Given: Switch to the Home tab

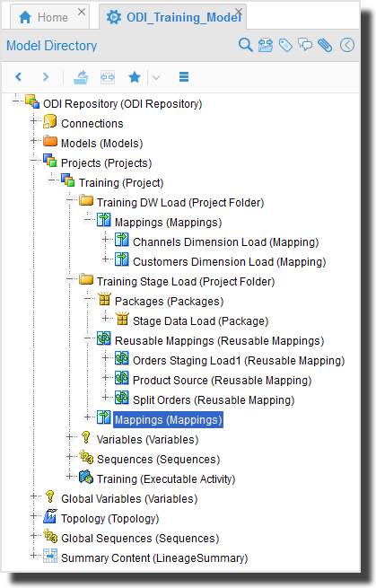Looking at the screenshot, I should click(50, 17).
